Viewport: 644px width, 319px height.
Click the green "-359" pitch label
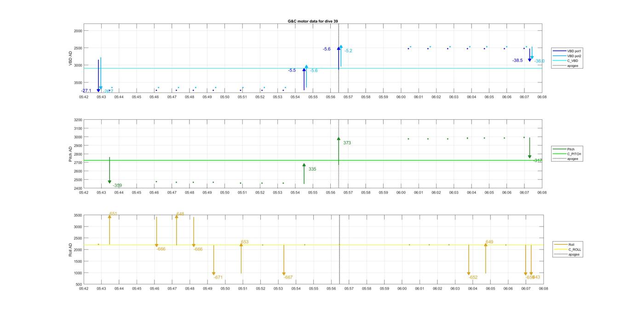click(117, 186)
